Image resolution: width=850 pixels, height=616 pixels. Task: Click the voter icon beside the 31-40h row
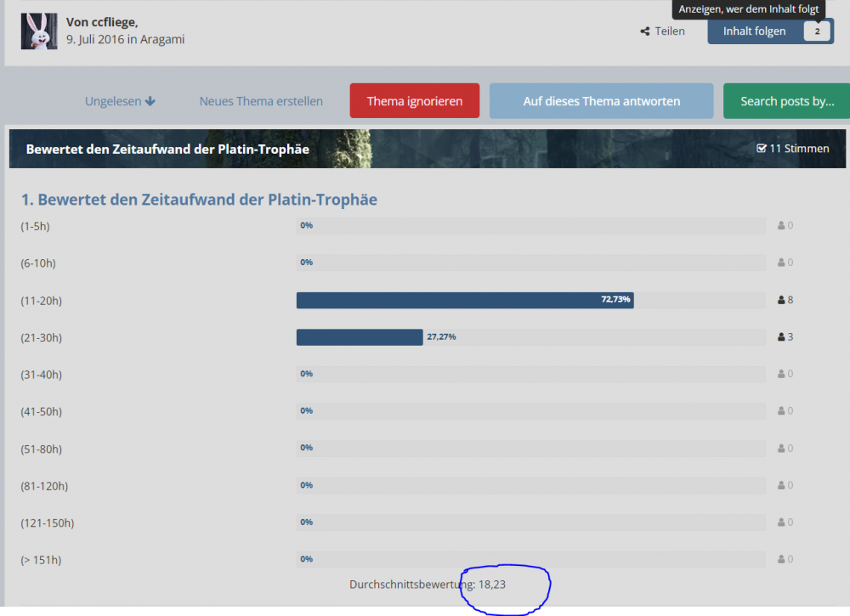click(x=782, y=374)
